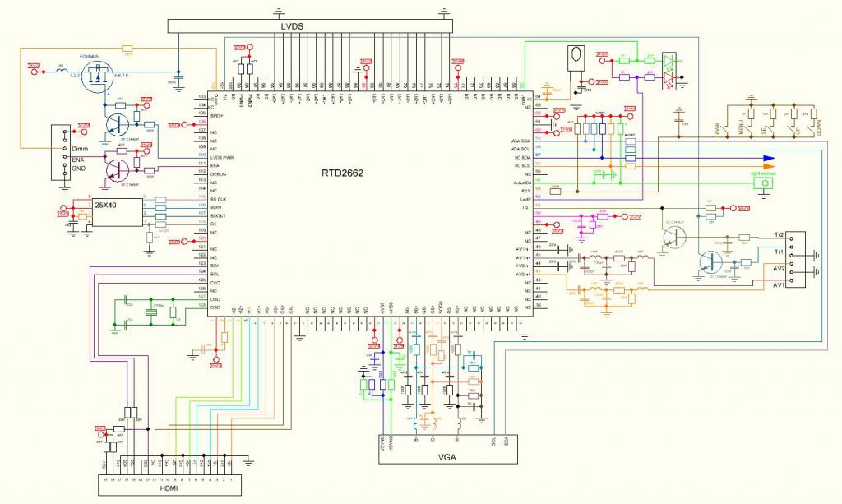842x504 pixels.
Task: Click the blue transistor near the Tr1 output
Action: (x=711, y=263)
